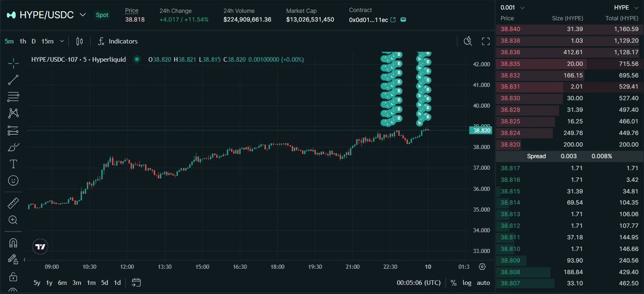This screenshot has width=644, height=294.
Task: Select the ruler measure tool
Action: (x=13, y=203)
